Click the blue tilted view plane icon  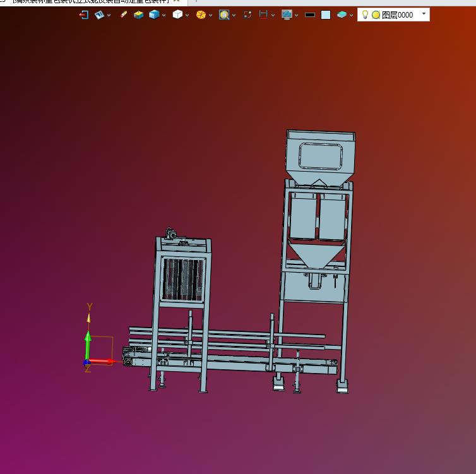coord(100,15)
